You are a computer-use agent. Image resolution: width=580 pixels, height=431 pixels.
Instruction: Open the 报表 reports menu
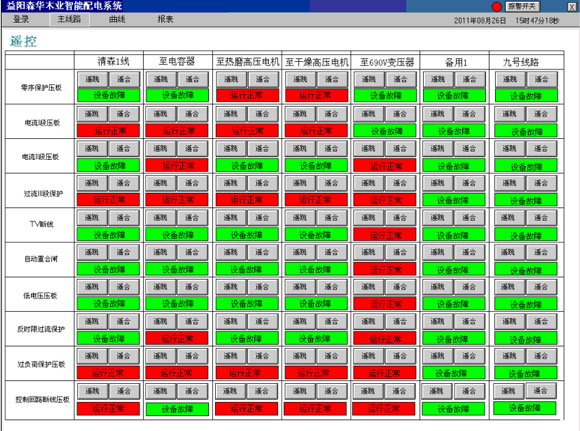pyautogui.click(x=165, y=19)
